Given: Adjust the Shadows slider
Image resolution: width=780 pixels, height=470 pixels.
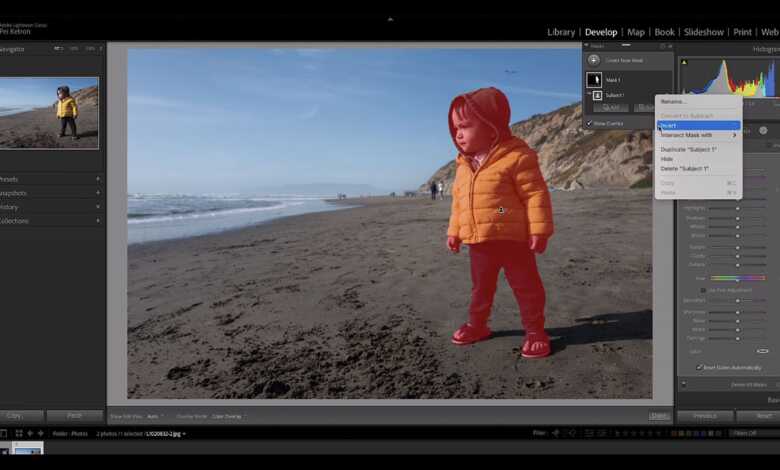Looking at the screenshot, I should (738, 218).
